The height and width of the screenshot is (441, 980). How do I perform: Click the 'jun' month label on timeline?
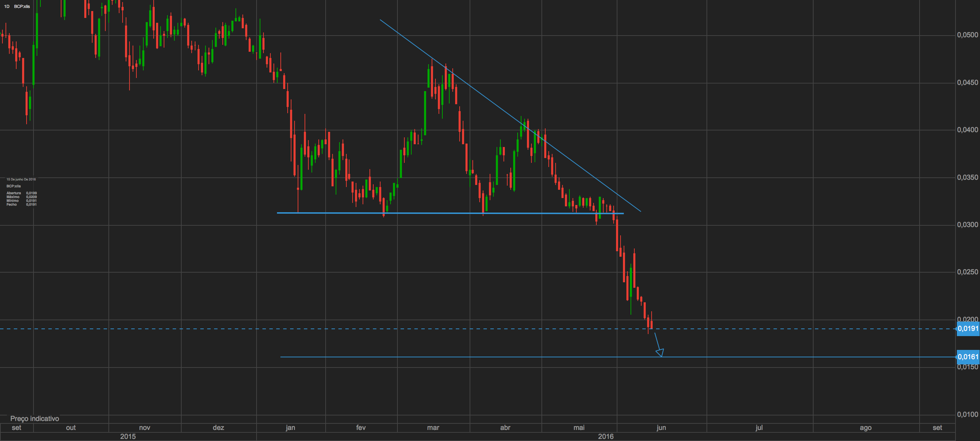click(x=661, y=428)
